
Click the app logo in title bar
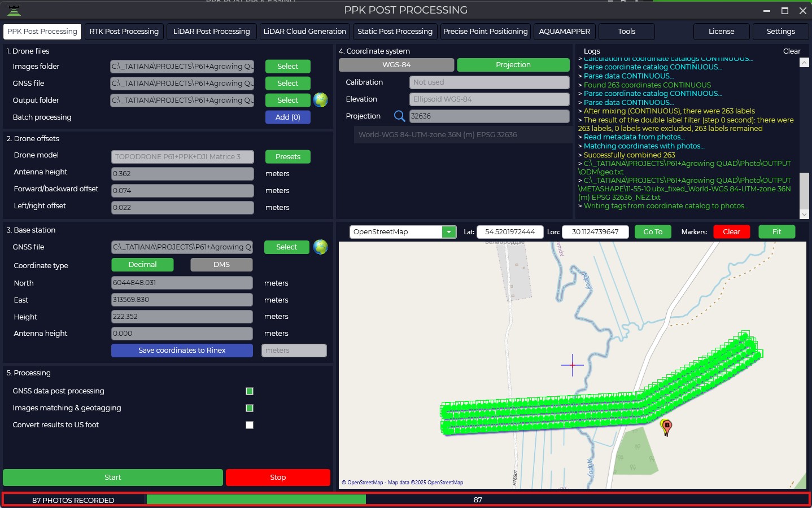point(14,10)
